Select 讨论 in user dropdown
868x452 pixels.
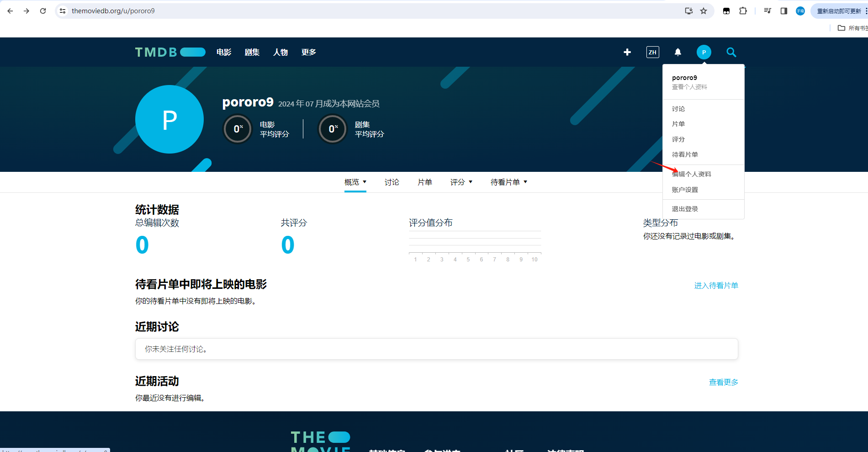(678, 109)
